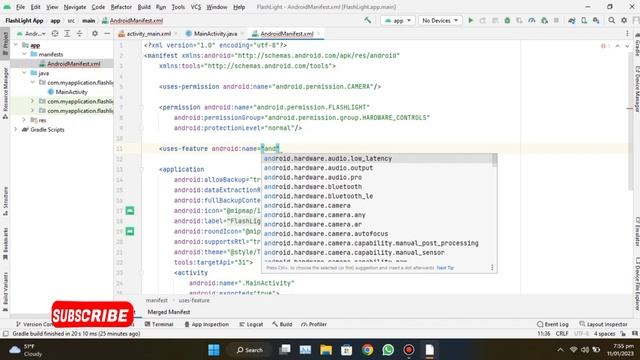640x360 pixels.
Task: Expand the res folder
Action: click(24, 120)
